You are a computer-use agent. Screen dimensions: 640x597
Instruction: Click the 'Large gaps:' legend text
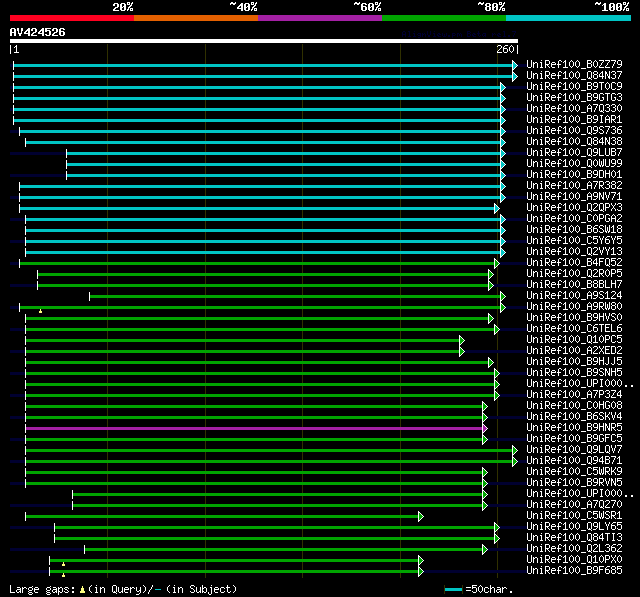click(x=42, y=590)
